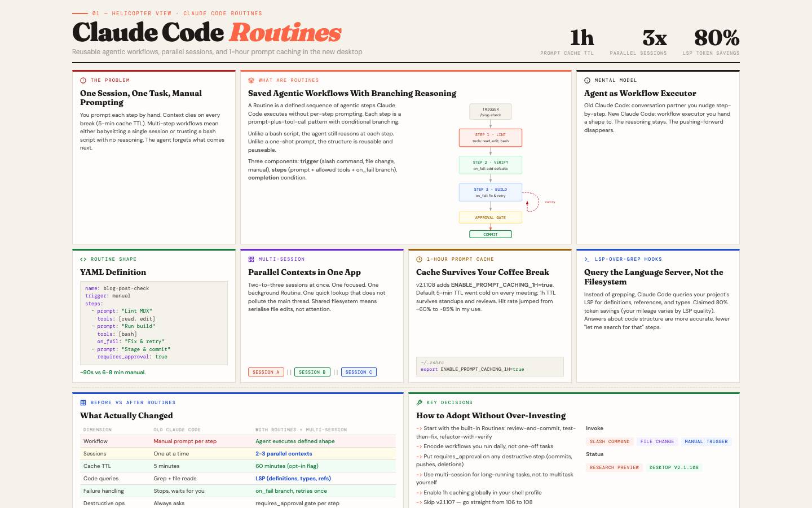The height and width of the screenshot is (508, 812).
Task: Click the What Actually Changed heading
Action: coord(126,415)
